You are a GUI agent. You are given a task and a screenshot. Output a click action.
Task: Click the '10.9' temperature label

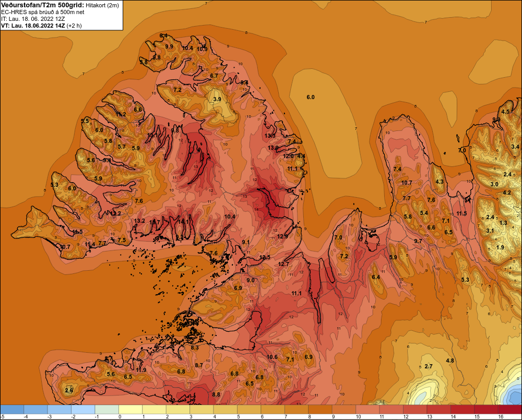pos(202,49)
